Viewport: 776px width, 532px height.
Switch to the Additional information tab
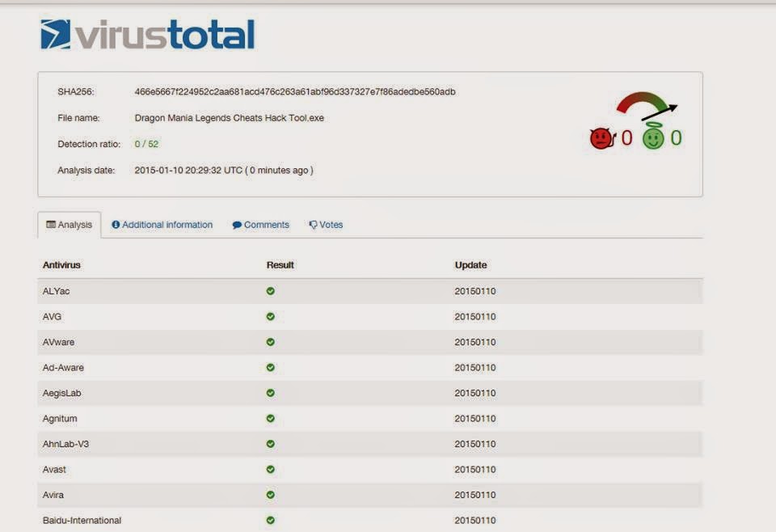click(162, 225)
